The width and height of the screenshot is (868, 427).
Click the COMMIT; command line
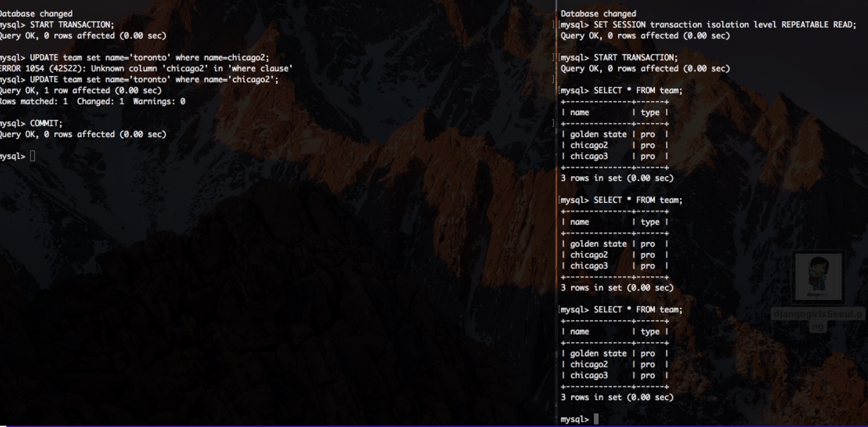click(46, 123)
